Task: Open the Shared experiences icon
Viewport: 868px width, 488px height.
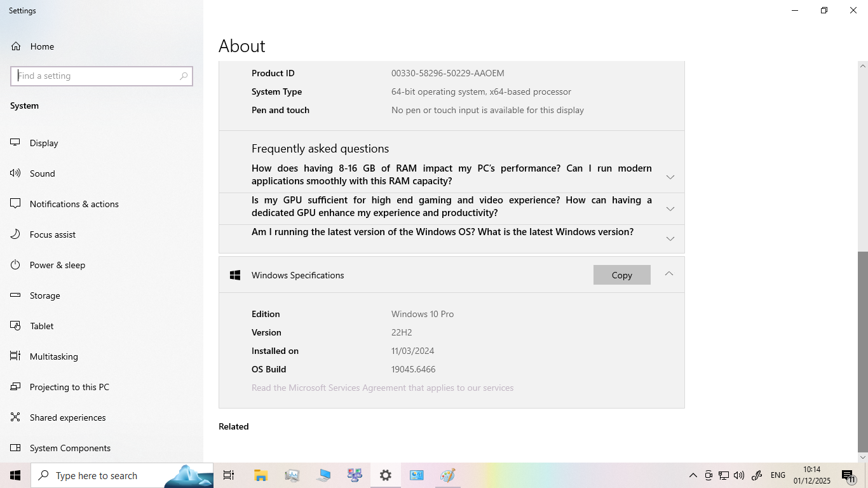Action: [x=16, y=417]
